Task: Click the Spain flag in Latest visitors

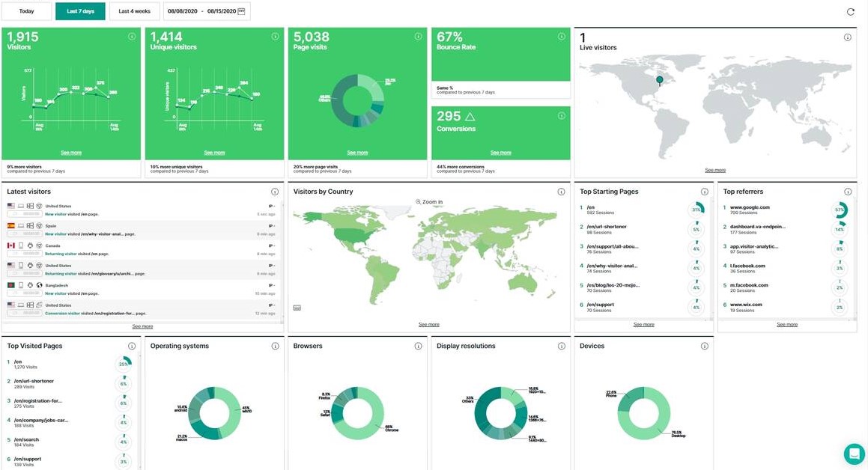Action: pos(11,225)
